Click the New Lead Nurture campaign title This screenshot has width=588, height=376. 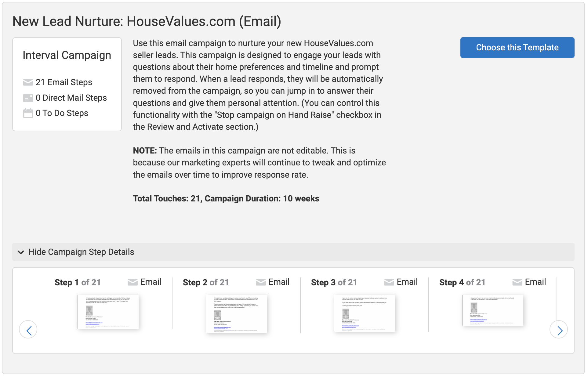click(x=147, y=21)
